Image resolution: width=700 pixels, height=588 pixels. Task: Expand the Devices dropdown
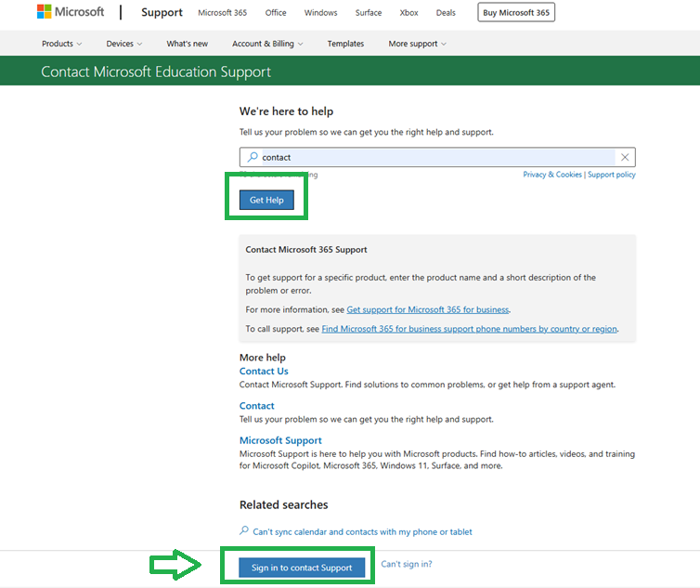[124, 44]
